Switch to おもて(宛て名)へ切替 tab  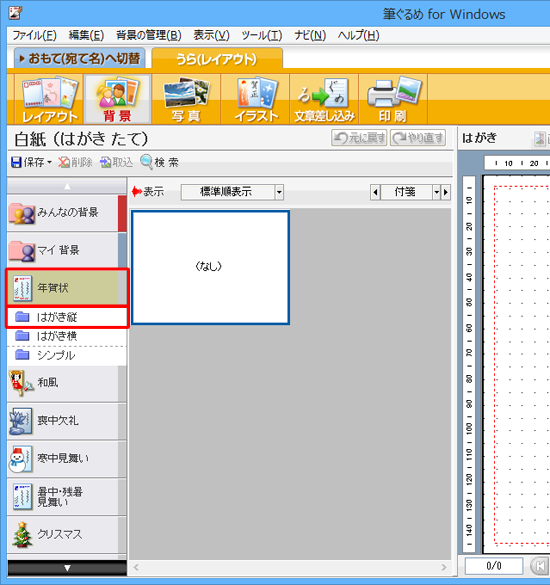click(x=79, y=59)
